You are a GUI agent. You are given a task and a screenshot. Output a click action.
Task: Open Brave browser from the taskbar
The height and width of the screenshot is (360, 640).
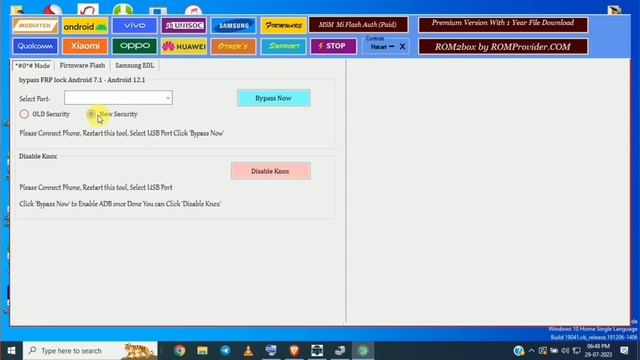(x=294, y=351)
